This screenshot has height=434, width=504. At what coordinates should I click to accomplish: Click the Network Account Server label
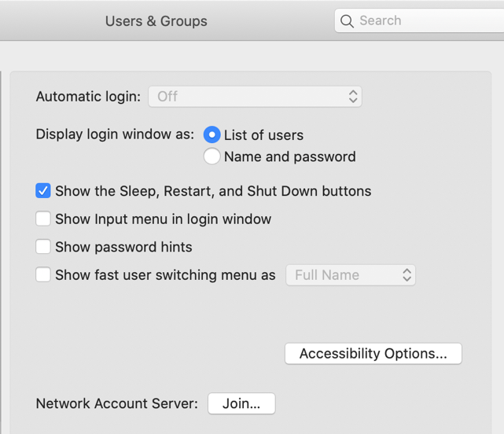pos(117,403)
